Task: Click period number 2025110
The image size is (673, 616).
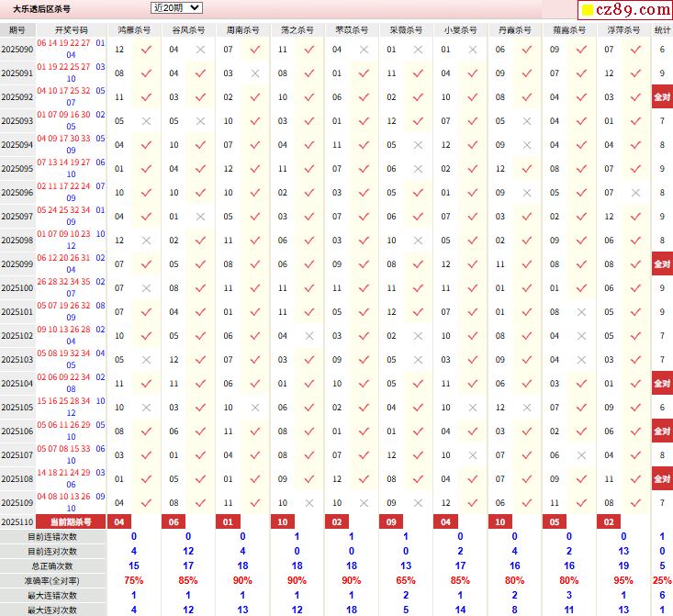Action: pyautogui.click(x=17, y=522)
